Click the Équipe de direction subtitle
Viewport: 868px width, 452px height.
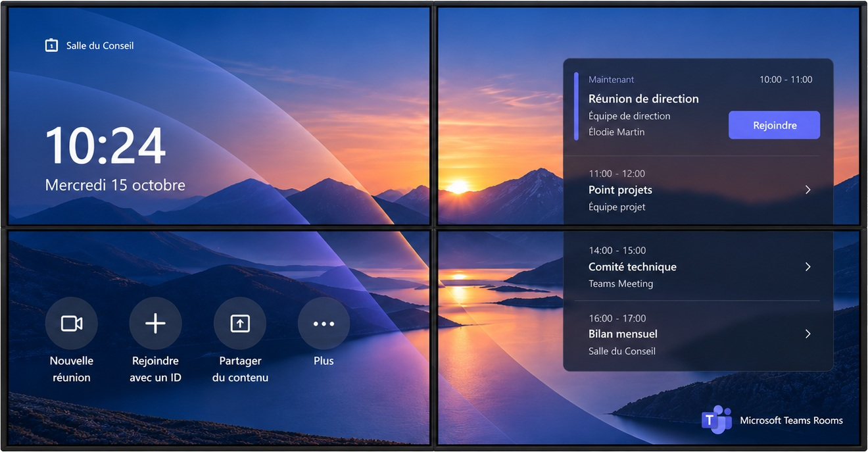[629, 116]
